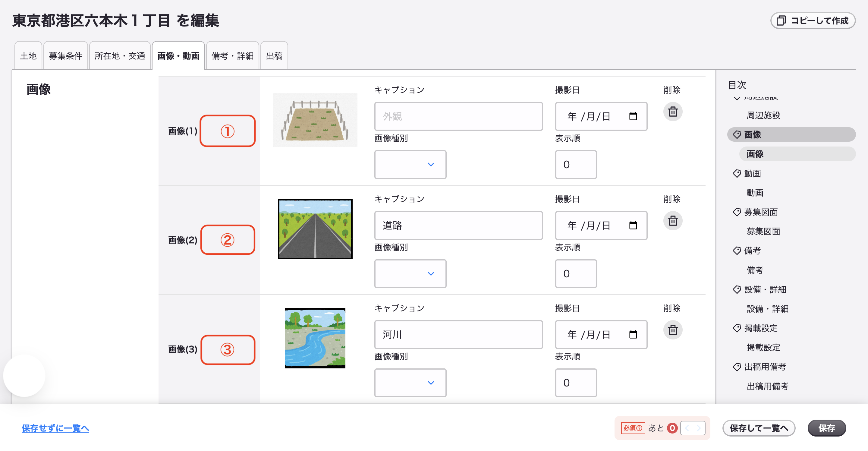Click the tag icon beside 掲載設定 heading
The height and width of the screenshot is (451, 868).
coord(737,328)
